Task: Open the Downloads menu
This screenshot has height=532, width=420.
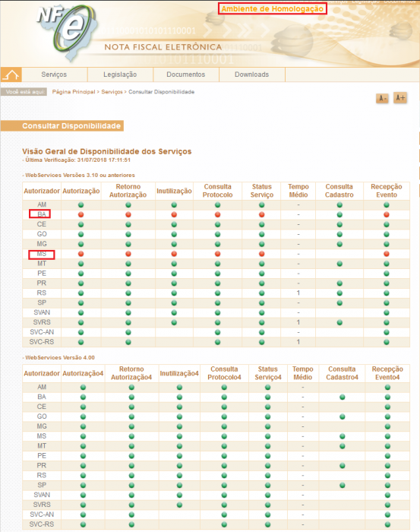Action: (252, 74)
